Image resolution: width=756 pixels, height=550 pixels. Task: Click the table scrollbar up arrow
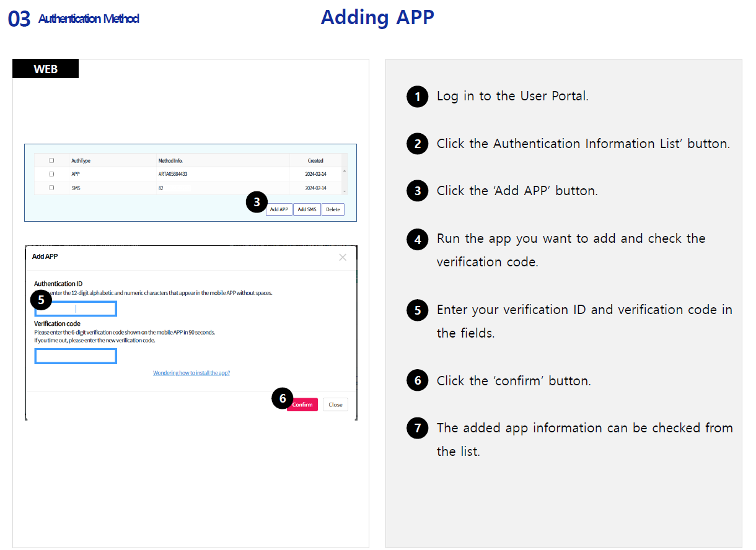[x=345, y=170]
